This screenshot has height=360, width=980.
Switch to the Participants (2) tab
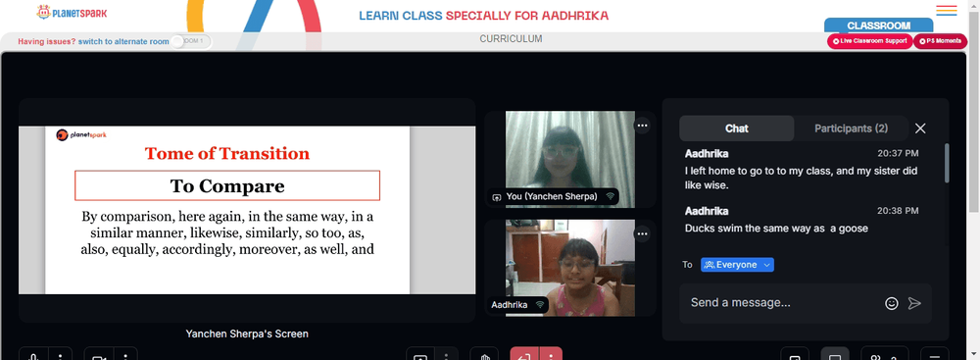coord(851,129)
